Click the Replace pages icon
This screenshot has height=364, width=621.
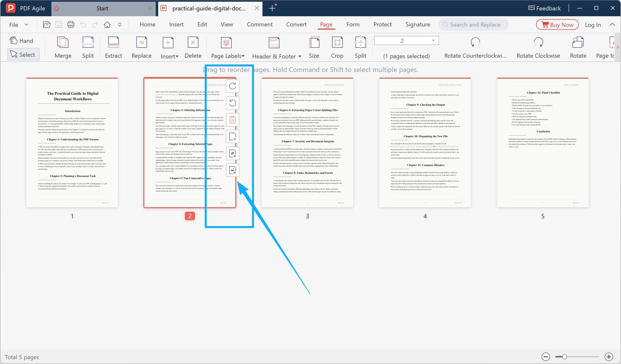click(142, 42)
